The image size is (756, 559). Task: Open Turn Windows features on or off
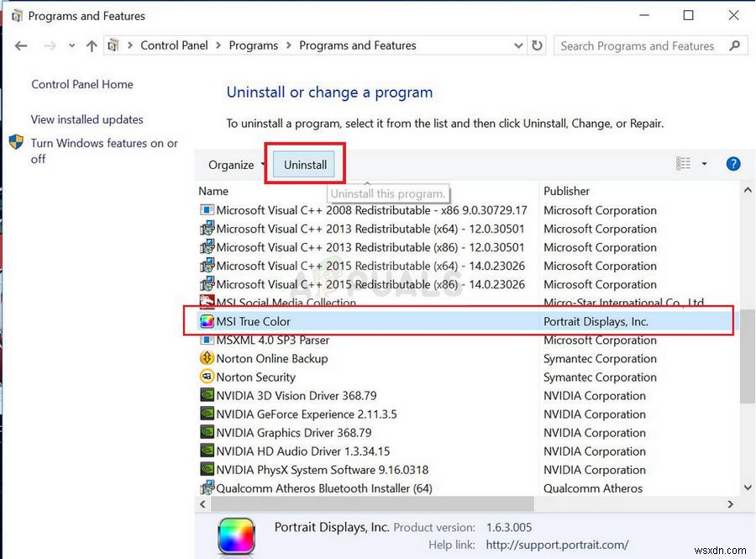pos(104,151)
